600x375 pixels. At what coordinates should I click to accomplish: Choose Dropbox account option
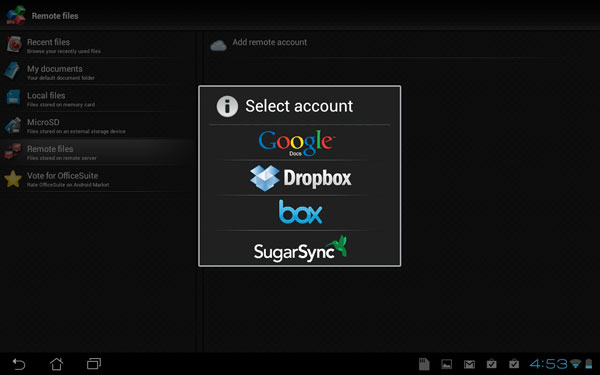300,178
